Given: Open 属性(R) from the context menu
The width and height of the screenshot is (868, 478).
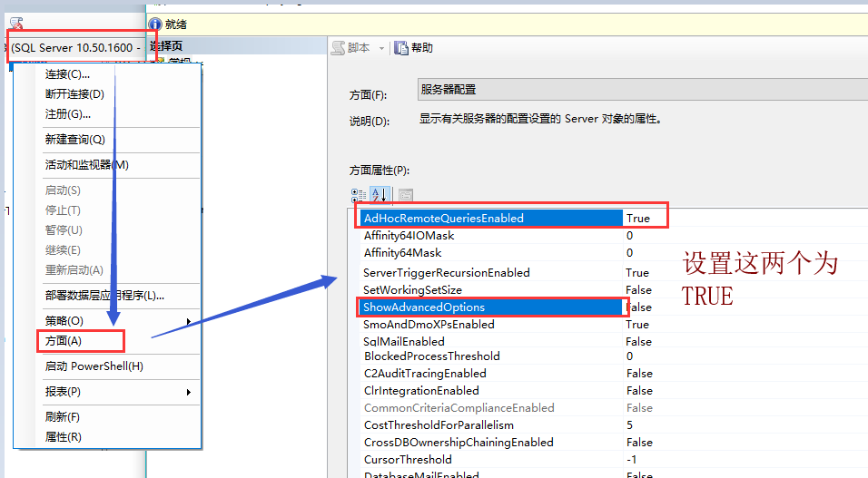Looking at the screenshot, I should pos(64,437).
